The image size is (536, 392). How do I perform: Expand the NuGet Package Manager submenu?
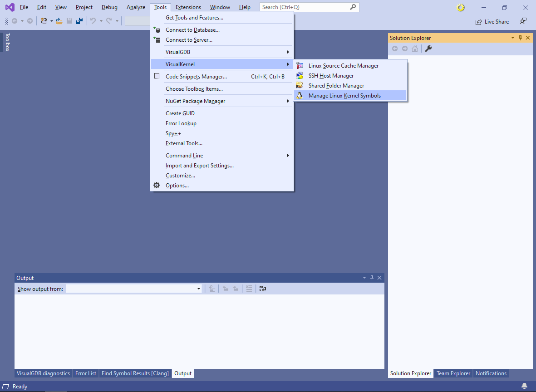pos(222,101)
